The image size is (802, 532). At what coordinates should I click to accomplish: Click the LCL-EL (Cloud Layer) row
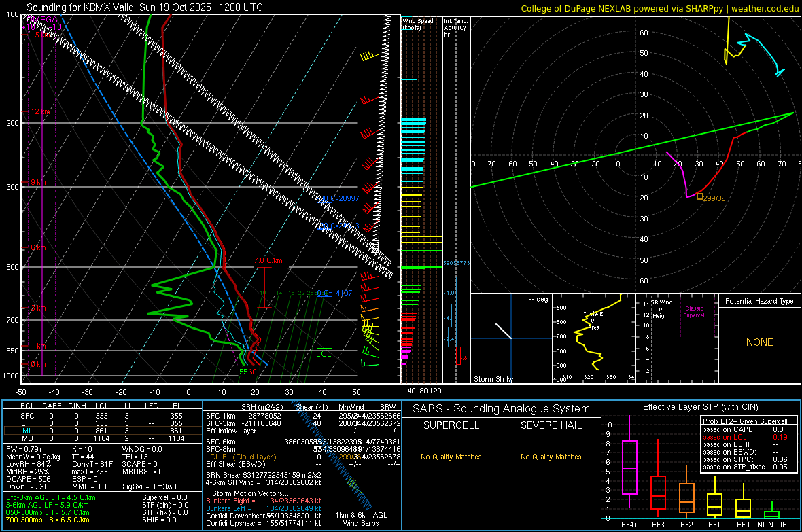pyautogui.click(x=303, y=457)
